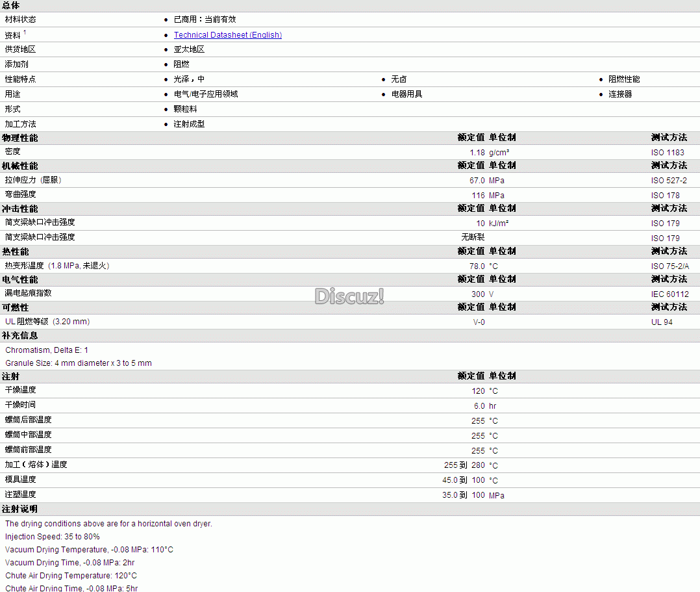Select the Vacuum Drying Time line

click(69, 563)
